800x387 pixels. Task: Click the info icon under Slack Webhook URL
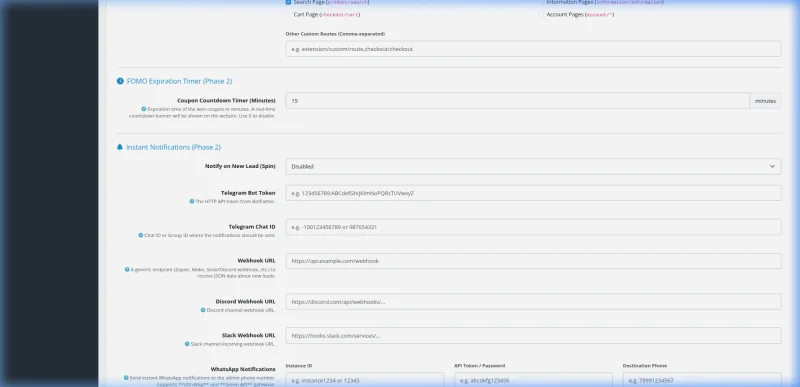pyautogui.click(x=187, y=344)
